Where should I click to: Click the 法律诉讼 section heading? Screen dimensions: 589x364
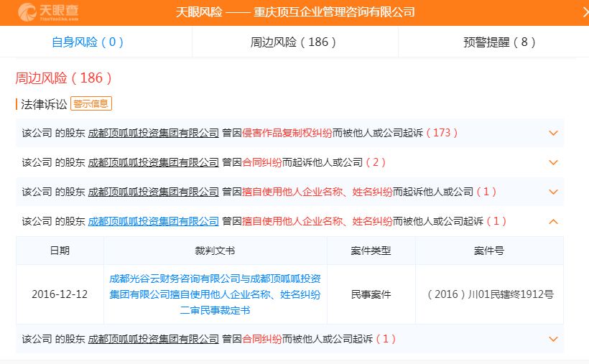[44, 104]
